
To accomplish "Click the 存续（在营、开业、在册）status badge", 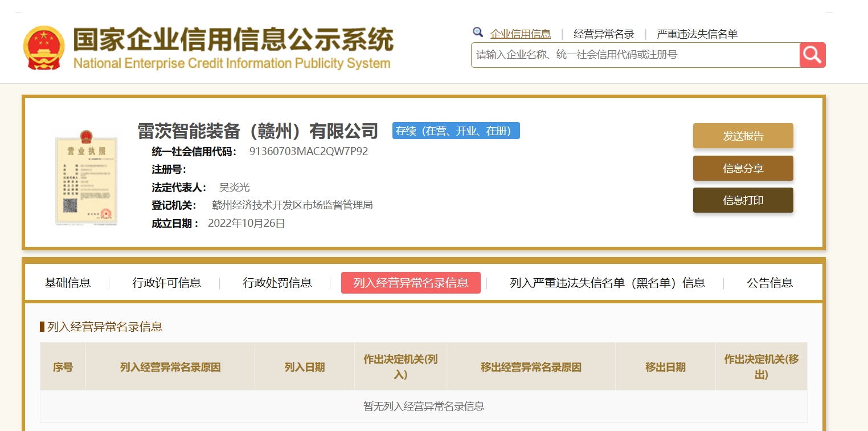I will (x=456, y=131).
